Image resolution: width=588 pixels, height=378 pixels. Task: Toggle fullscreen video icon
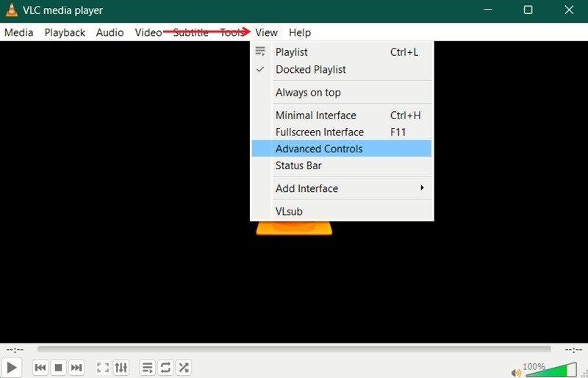pyautogui.click(x=103, y=368)
